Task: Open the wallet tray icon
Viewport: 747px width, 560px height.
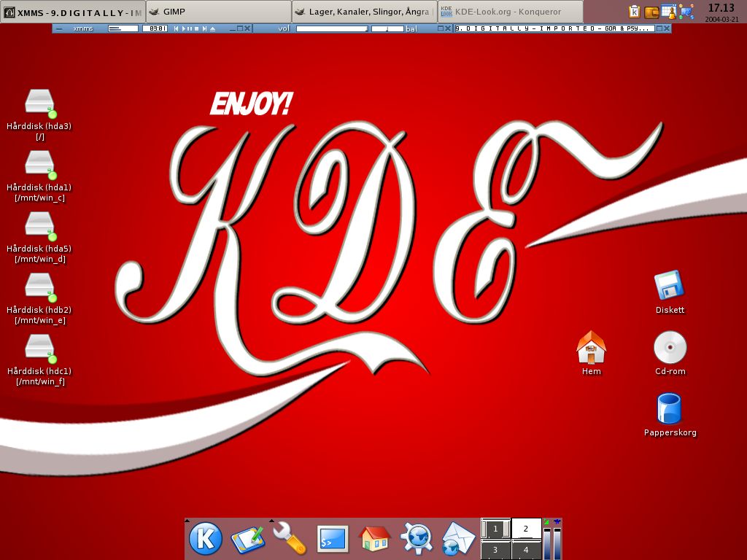Action: (651, 12)
